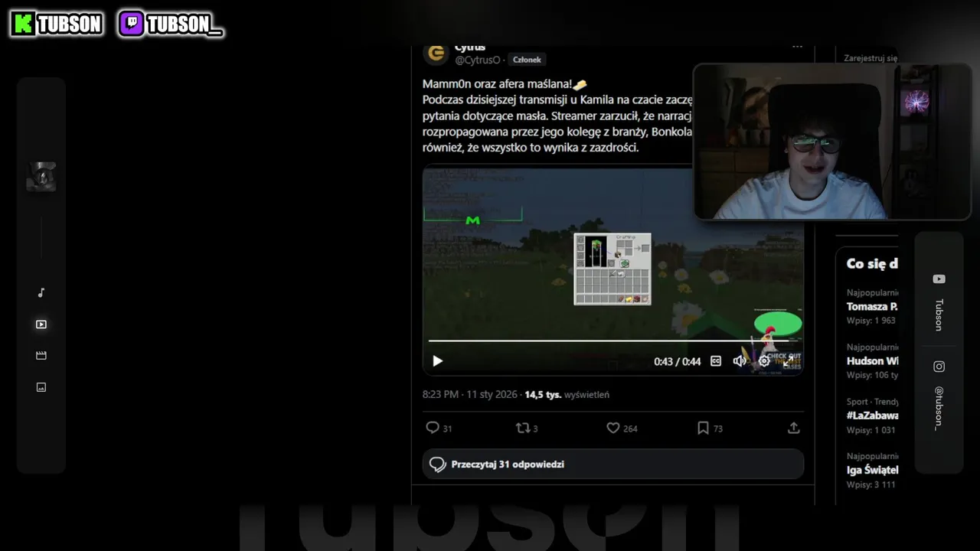Repost the tweet with the 3 count icon

523,428
